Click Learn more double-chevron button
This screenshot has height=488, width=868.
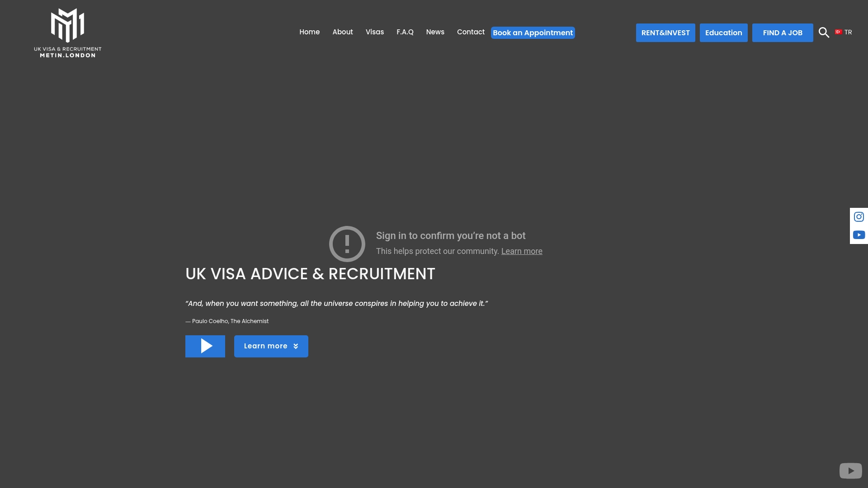[271, 346]
